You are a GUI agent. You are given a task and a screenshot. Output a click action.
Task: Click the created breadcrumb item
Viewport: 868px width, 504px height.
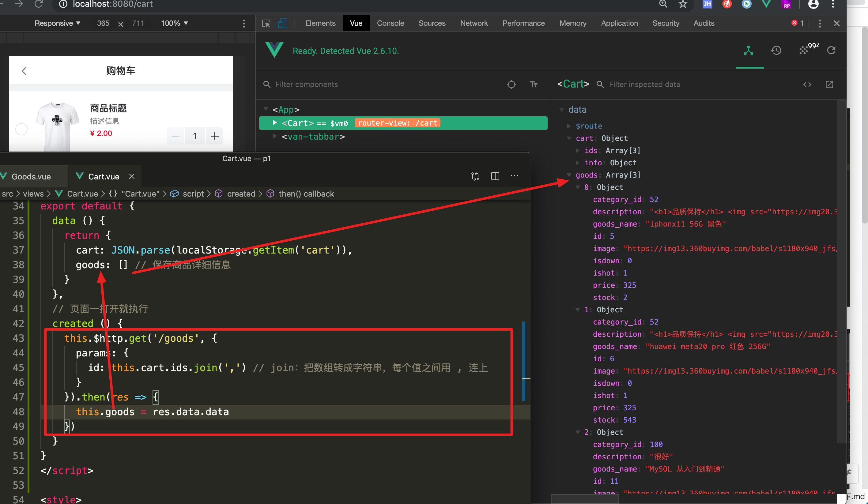[x=241, y=194]
